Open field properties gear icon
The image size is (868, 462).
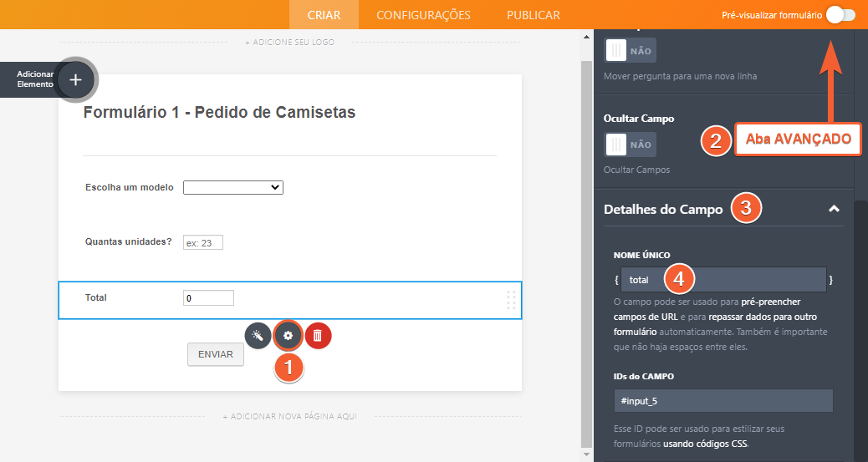point(288,335)
